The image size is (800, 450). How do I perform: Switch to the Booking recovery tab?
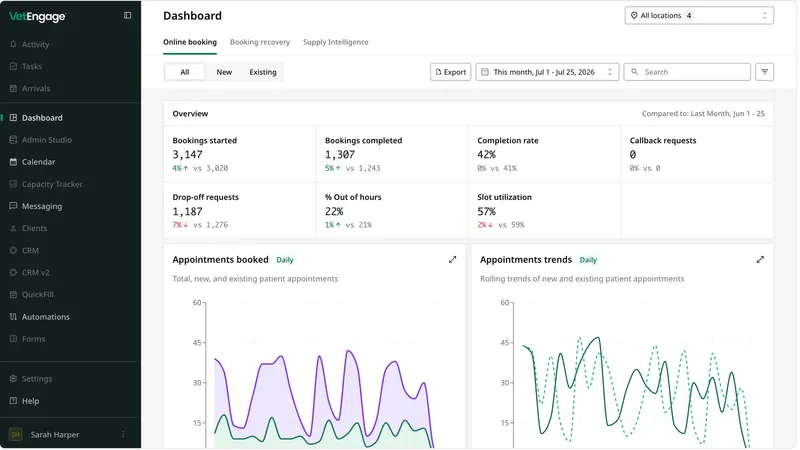coord(260,42)
